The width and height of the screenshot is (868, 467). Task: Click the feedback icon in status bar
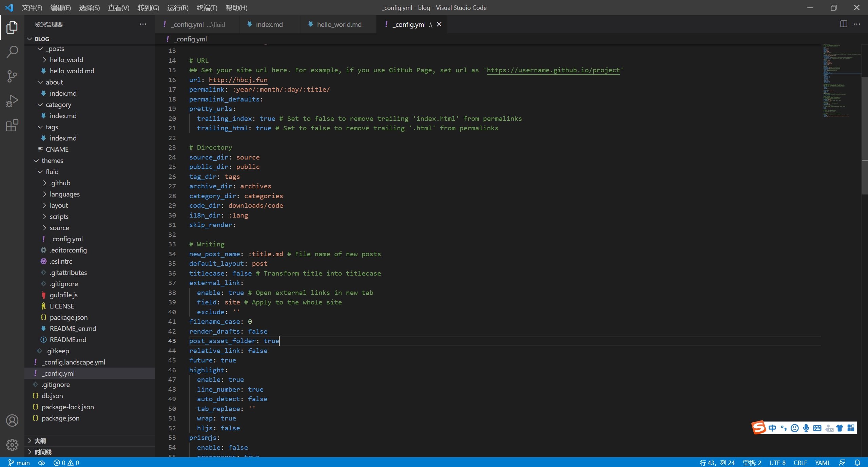point(842,463)
